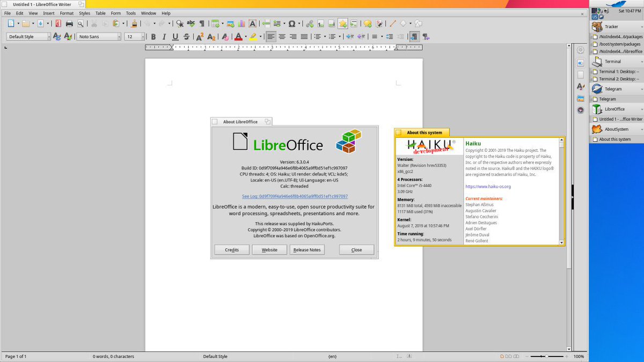The height and width of the screenshot is (362, 644).
Task: Open sidebar Properties deck icon
Action: [580, 63]
